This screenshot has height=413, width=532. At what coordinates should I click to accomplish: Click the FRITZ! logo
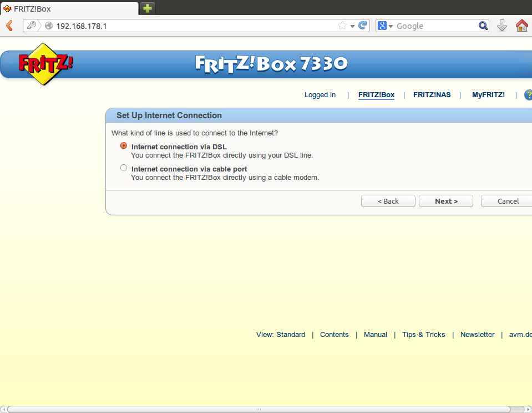[45, 64]
